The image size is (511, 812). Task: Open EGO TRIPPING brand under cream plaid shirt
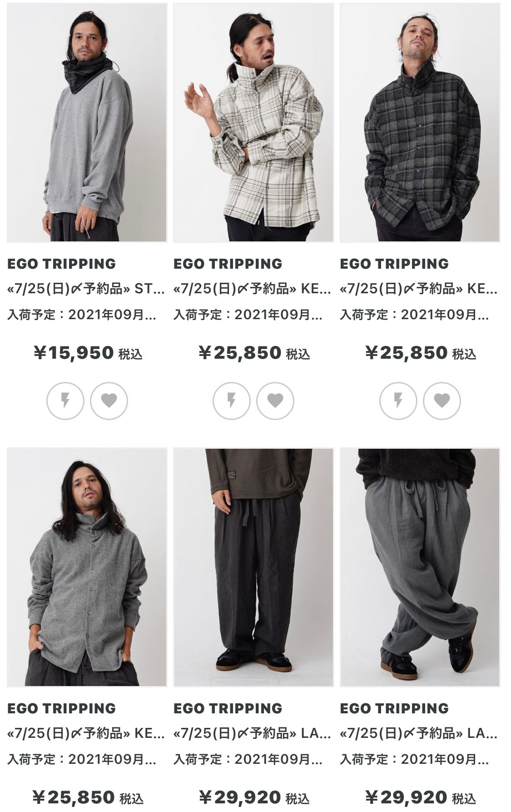228,264
